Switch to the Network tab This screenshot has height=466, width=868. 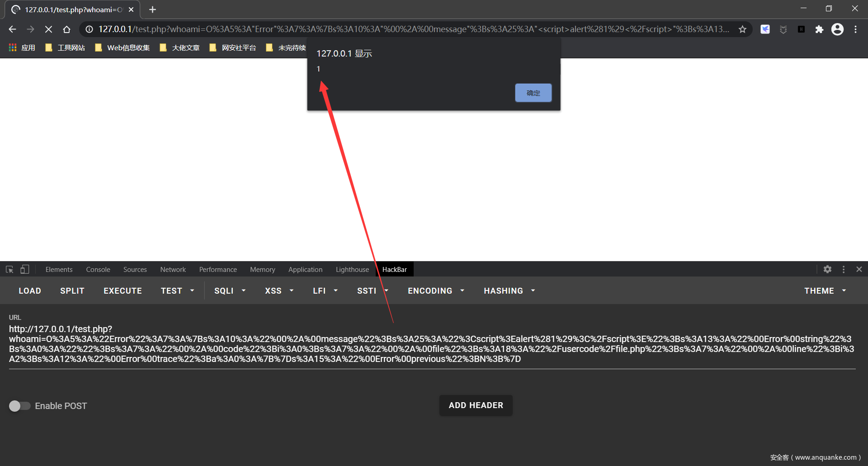pos(173,270)
